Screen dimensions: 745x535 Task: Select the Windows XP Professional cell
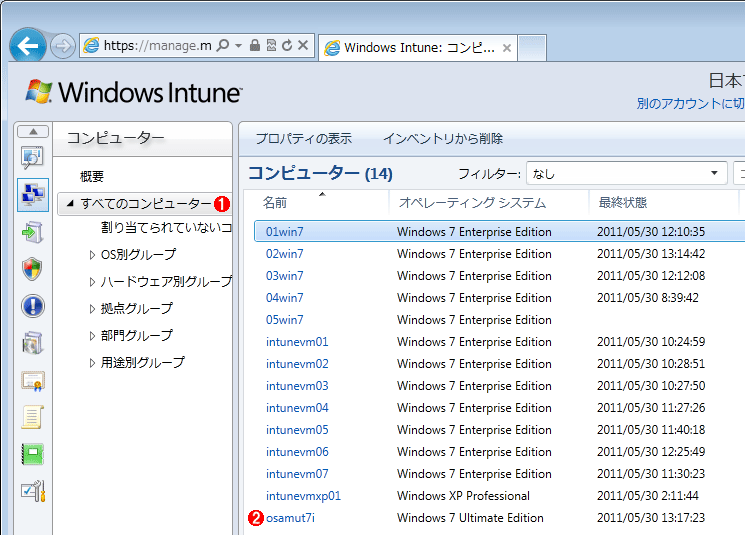tap(463, 496)
